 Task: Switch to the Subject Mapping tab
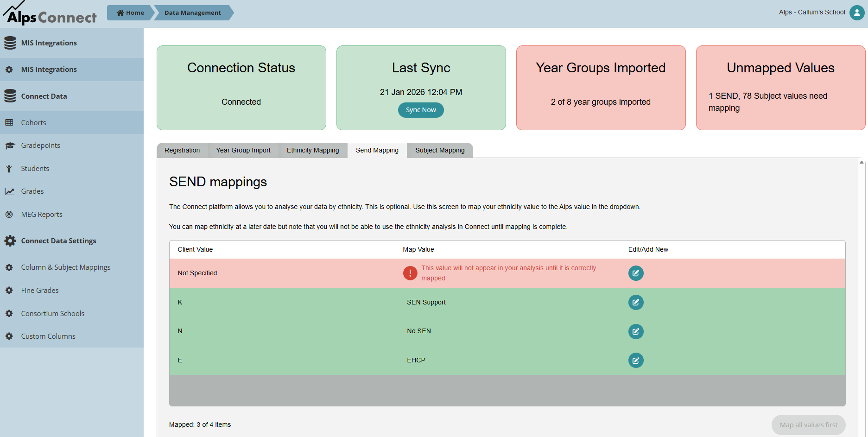[x=440, y=150]
